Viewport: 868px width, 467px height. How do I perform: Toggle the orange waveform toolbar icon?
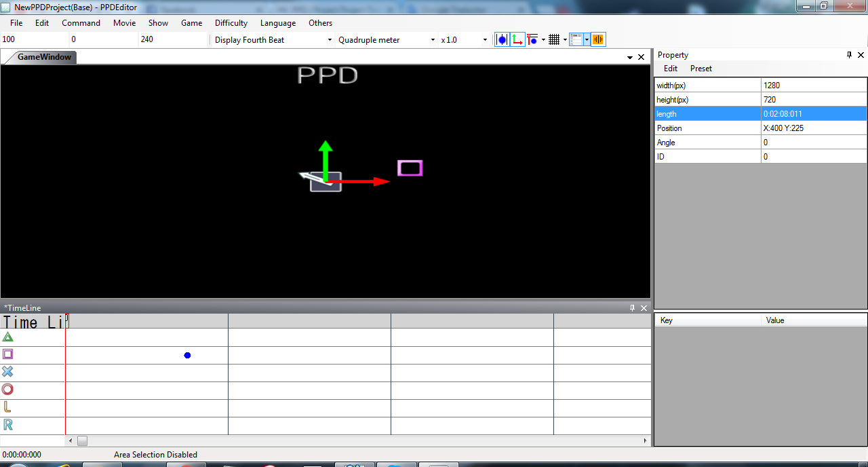598,39
